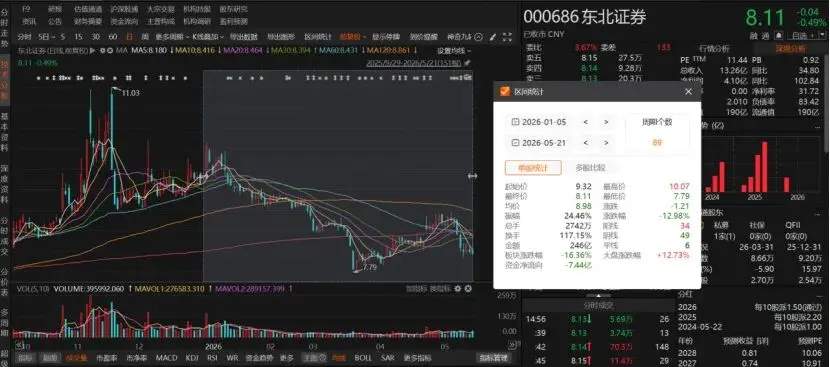Select the 单股统计 tab in the dialog
Viewport: 830px width, 367px height.
click(533, 168)
